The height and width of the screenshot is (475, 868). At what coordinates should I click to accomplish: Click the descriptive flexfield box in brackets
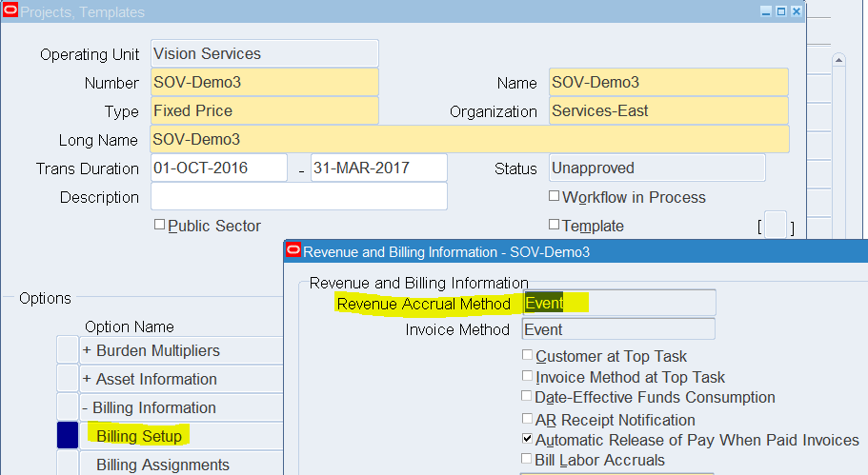(x=776, y=225)
